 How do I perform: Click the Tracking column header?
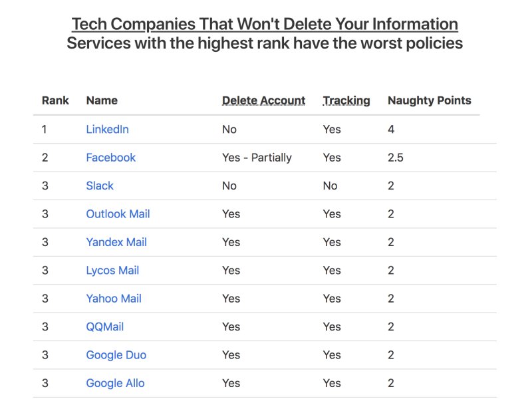(x=346, y=101)
